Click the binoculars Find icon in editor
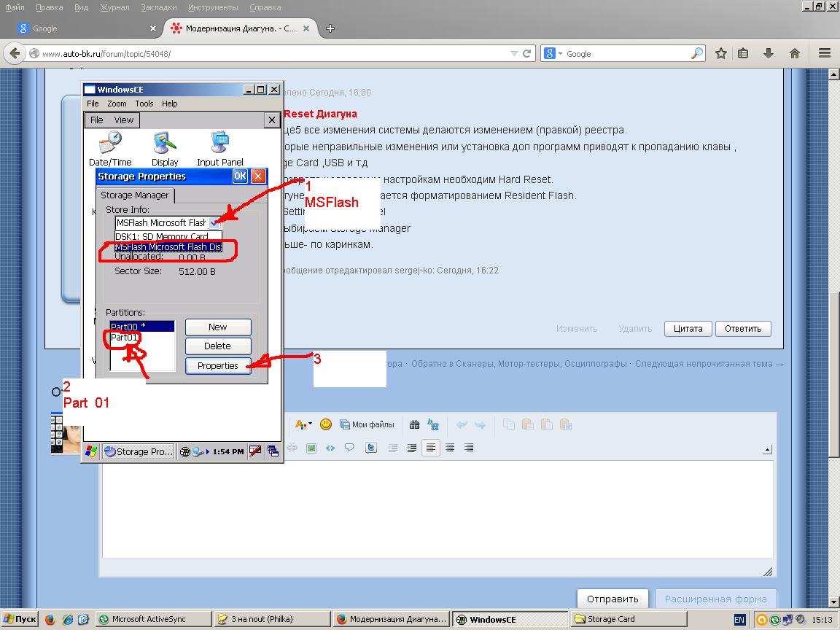840x630 pixels. tap(414, 424)
